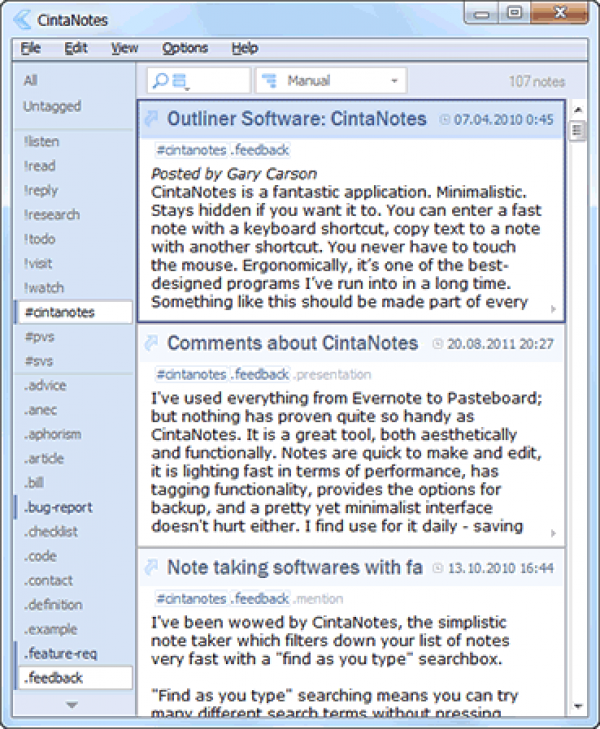600x729 pixels.
Task: Open search options icon beside magnifier
Action: tap(180, 82)
